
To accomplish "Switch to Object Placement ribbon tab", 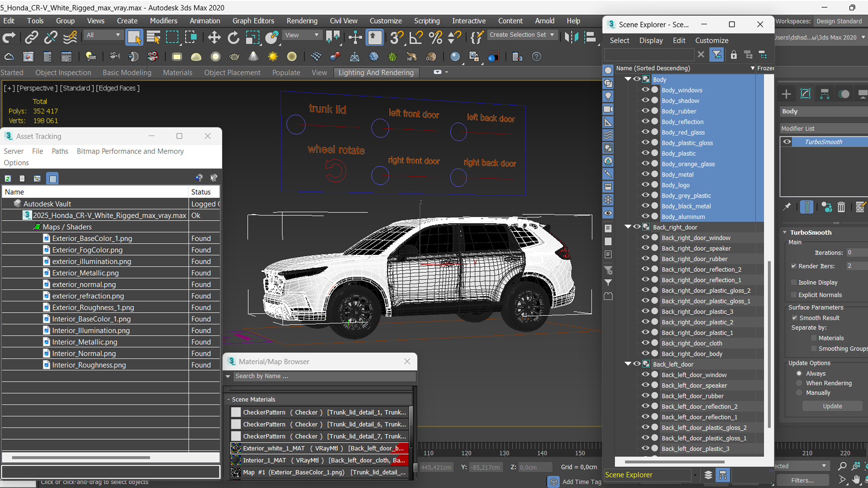I will (x=232, y=73).
